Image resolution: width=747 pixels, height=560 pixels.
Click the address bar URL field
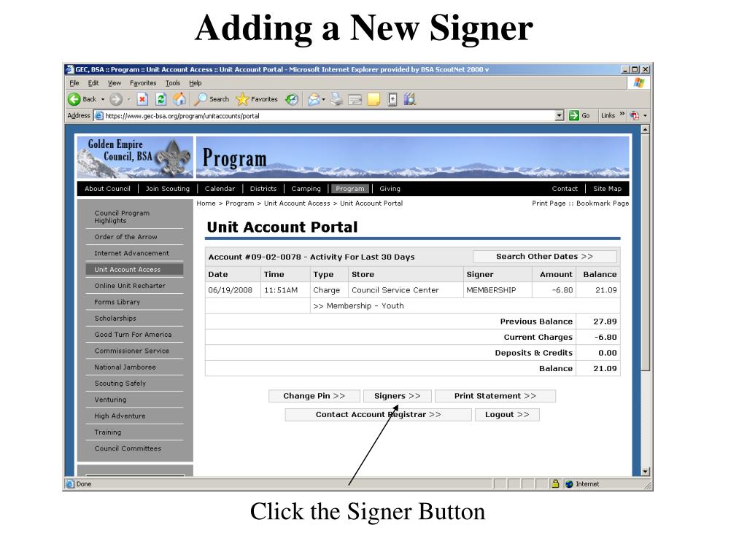click(x=329, y=116)
